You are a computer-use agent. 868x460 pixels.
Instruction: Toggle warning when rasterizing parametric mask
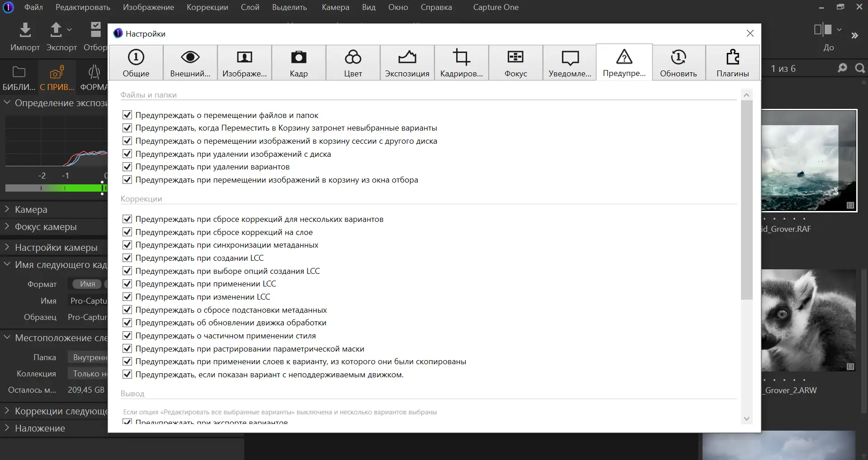127,349
